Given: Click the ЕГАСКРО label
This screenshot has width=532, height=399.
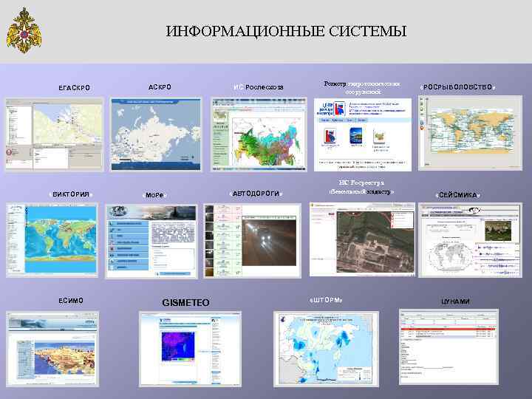Looking at the screenshot, I should click(x=75, y=87).
